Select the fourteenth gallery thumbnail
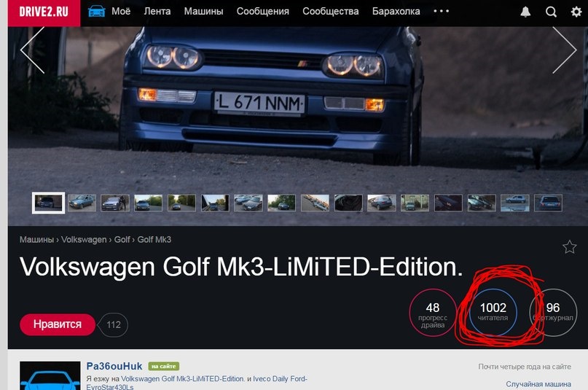Screen dimensions: 588x390 (482, 203)
